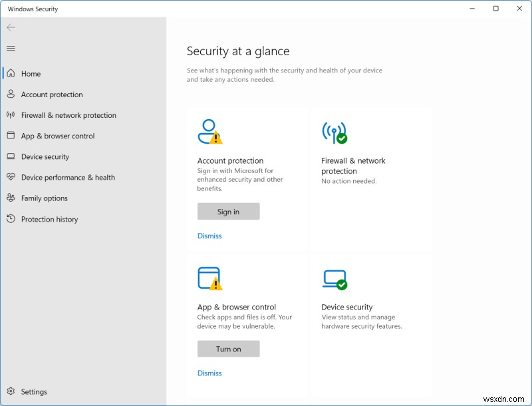532x406 pixels.
Task: Click the Windows Security window title
Action: [33, 9]
